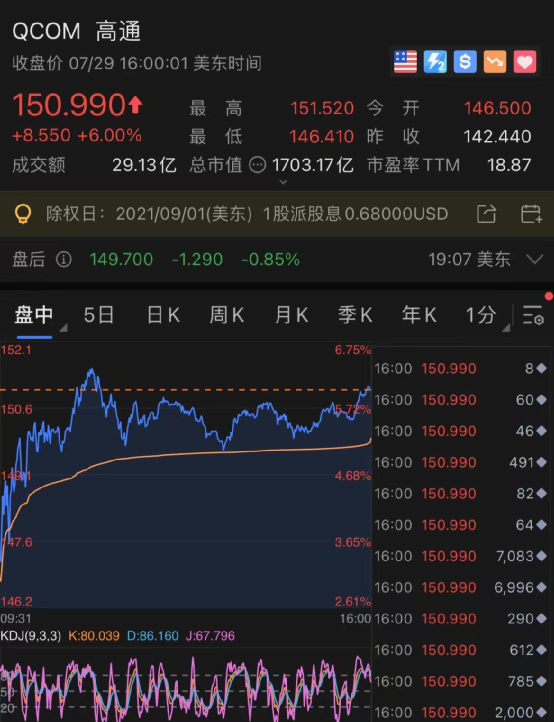Add ex-dividend date to calendar

point(531,214)
